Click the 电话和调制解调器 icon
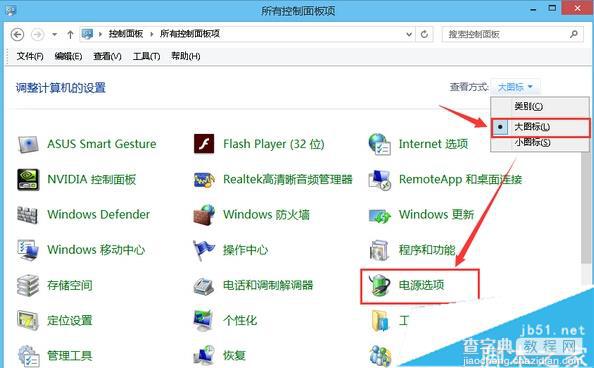The image size is (594, 368). click(x=204, y=286)
